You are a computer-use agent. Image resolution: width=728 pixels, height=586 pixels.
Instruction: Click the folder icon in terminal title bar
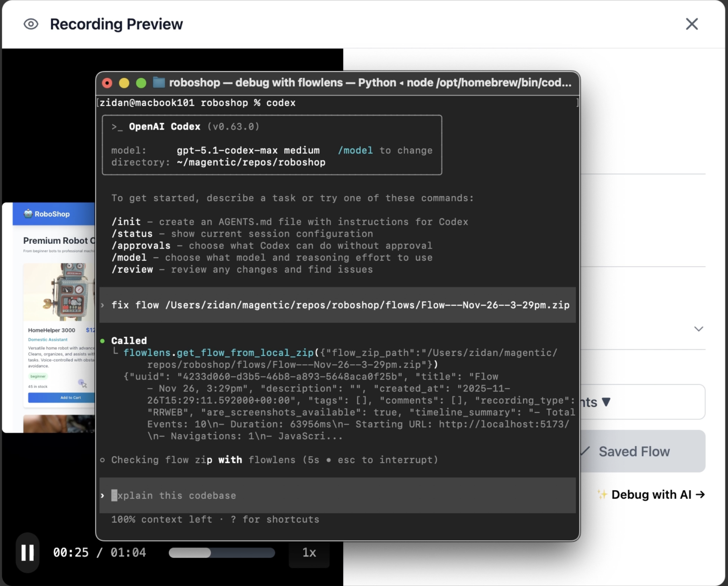click(159, 83)
